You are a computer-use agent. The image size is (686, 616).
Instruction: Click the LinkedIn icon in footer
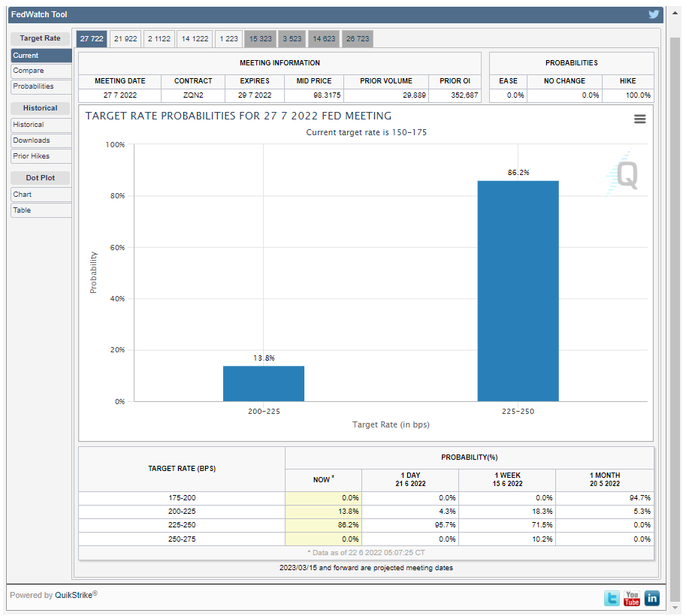pos(651,598)
